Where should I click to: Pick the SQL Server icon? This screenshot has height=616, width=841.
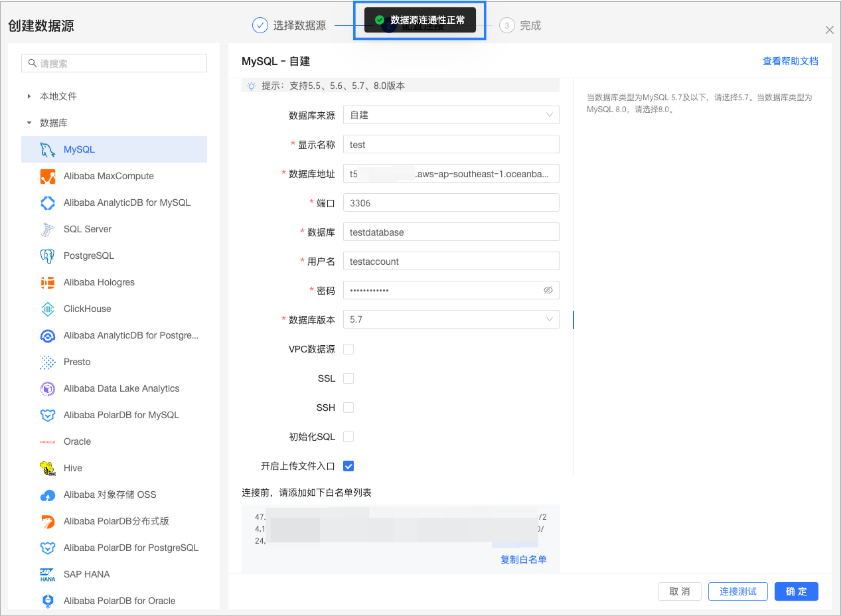tap(47, 229)
